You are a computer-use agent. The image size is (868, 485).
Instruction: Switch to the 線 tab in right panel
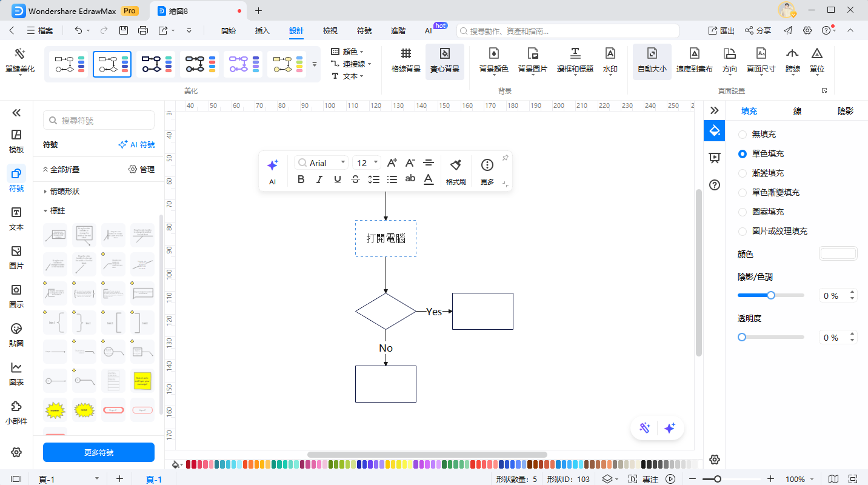click(x=797, y=111)
